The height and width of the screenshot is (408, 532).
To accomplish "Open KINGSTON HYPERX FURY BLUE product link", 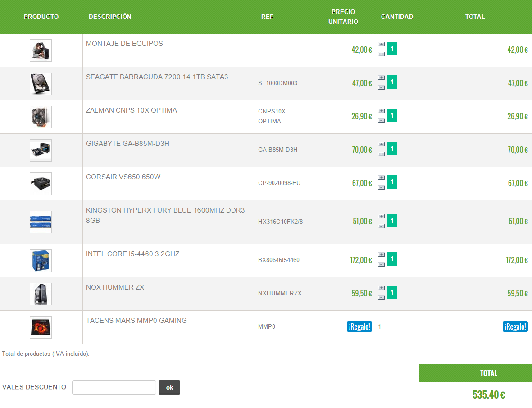I will pos(165,215).
